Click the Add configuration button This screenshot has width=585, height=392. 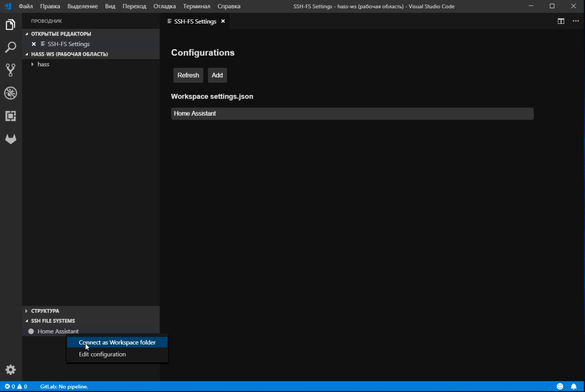point(217,75)
